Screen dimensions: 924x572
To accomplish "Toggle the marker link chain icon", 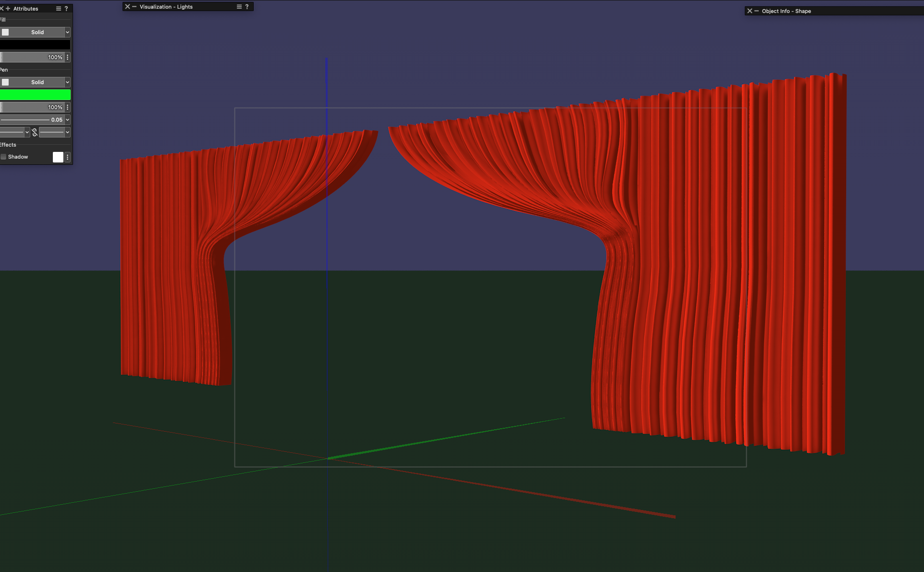I will pos(35,132).
